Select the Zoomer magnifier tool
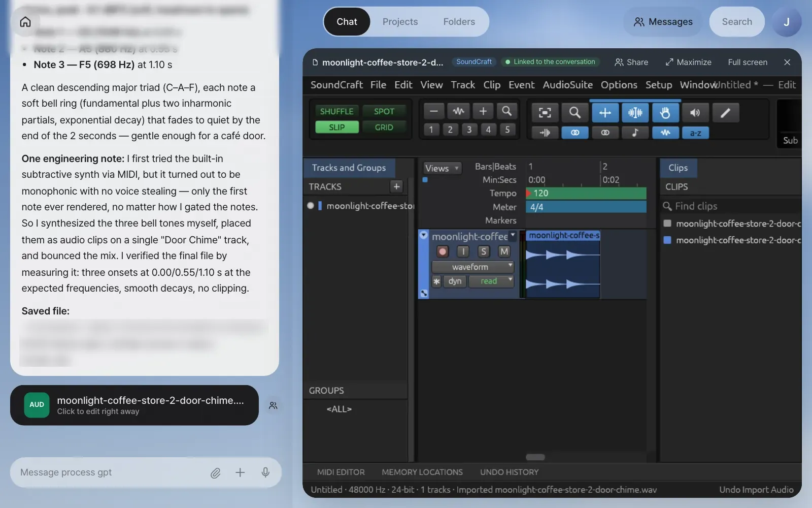 (574, 113)
